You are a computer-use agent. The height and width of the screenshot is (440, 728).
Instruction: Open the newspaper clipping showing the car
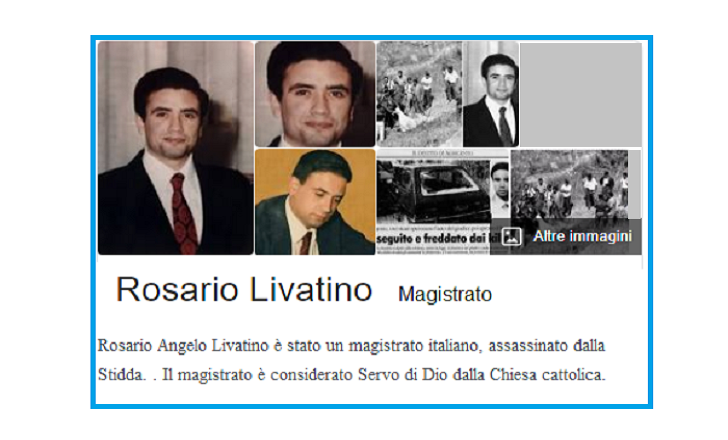(x=443, y=202)
